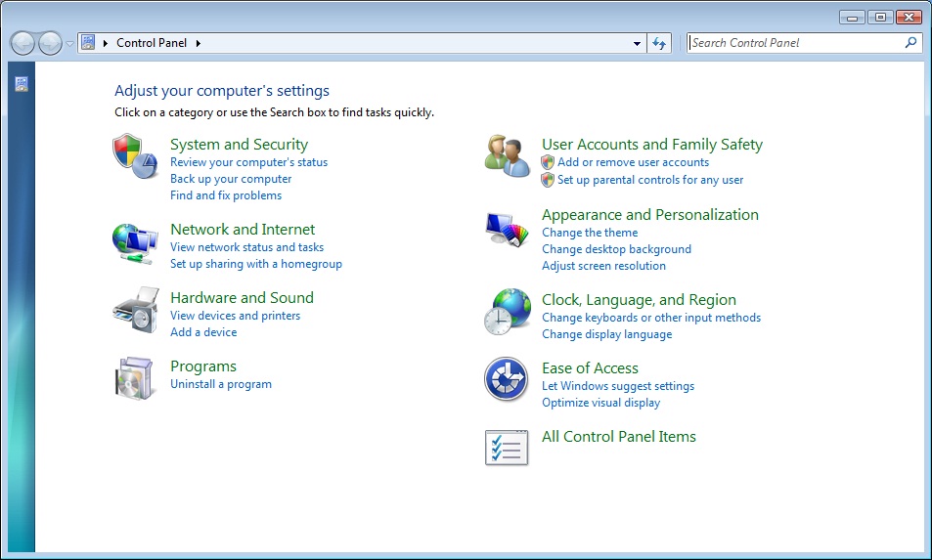
Task: Click the shield icon beside Add or remove user accounts
Action: pos(548,162)
